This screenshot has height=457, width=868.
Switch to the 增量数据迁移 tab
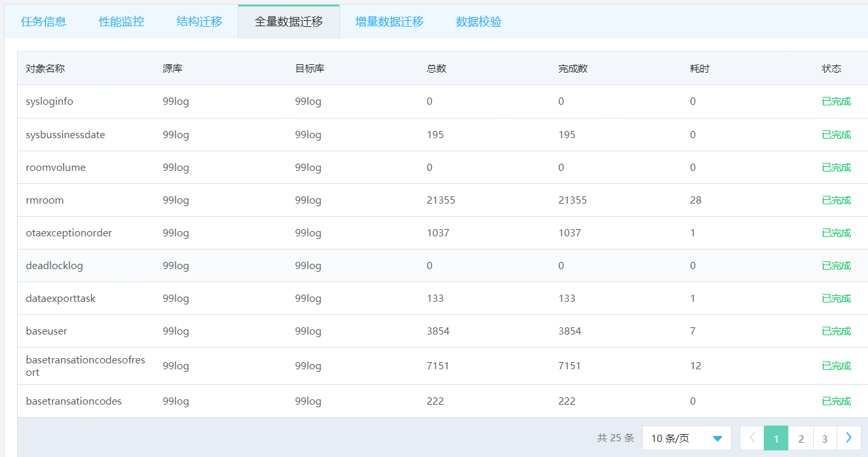coord(388,21)
